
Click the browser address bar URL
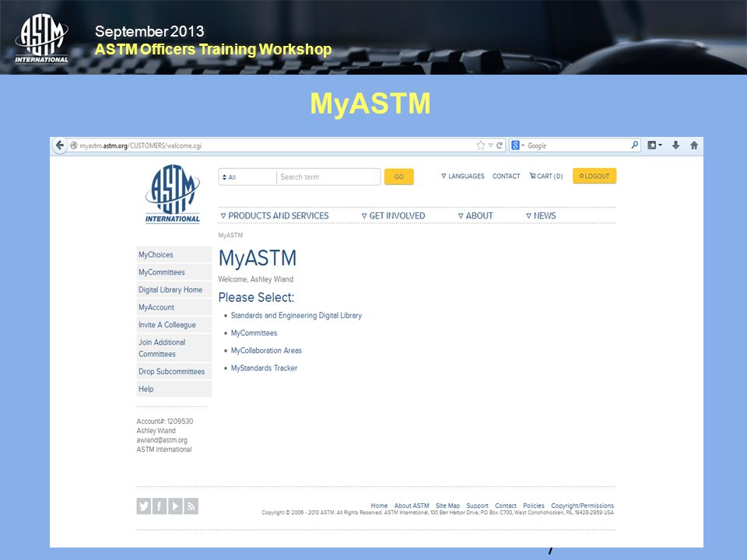pyautogui.click(x=141, y=145)
